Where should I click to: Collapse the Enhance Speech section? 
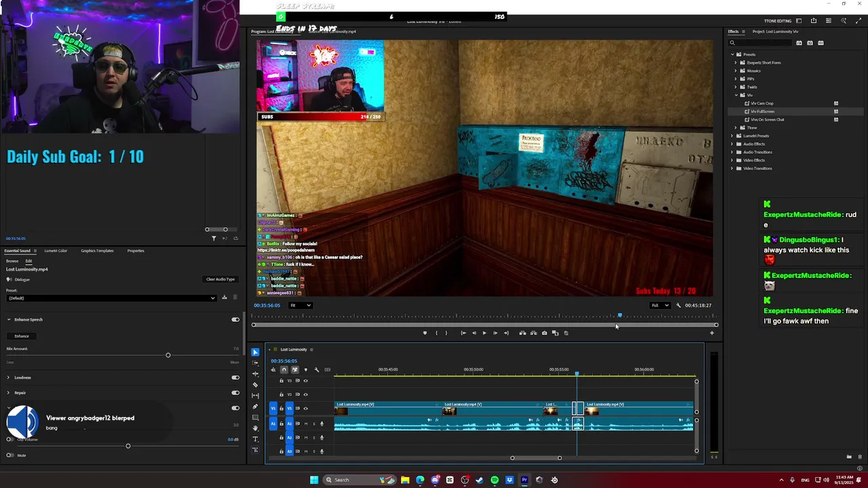point(9,319)
